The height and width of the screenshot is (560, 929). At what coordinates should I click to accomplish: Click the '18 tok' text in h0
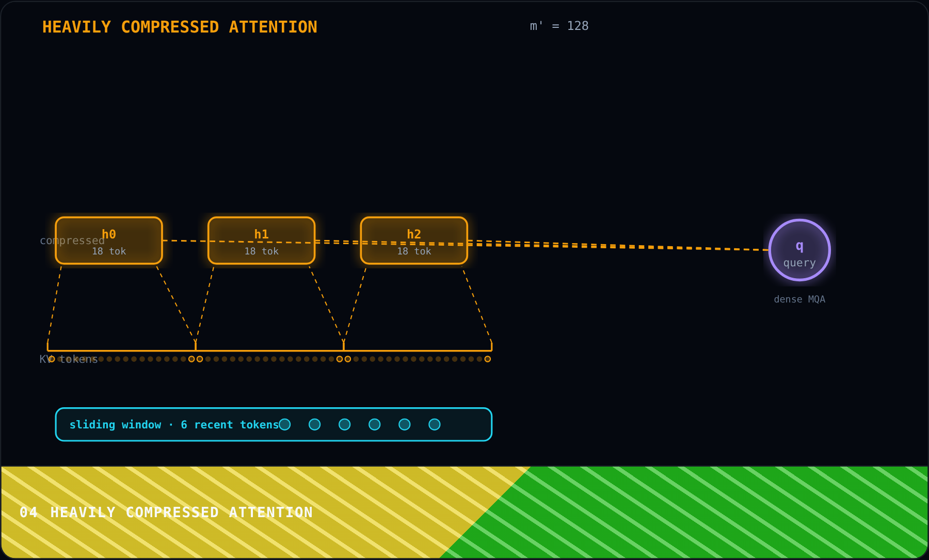pyautogui.click(x=109, y=251)
